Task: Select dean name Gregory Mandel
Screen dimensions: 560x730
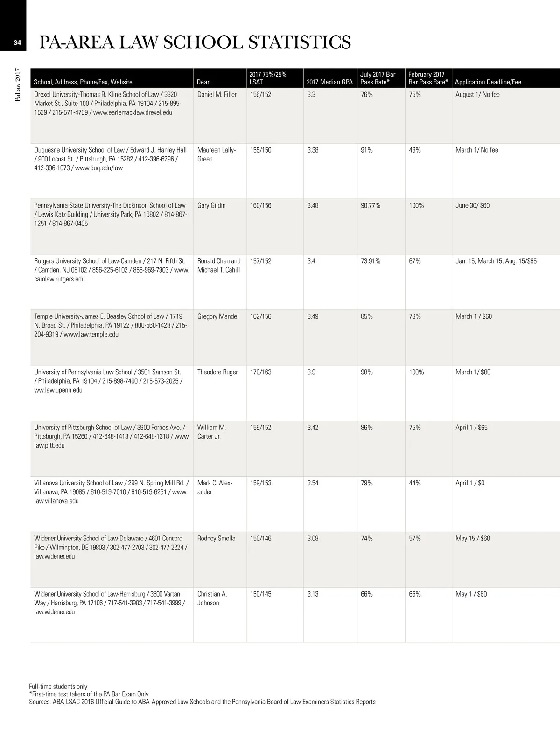Action: (x=218, y=317)
